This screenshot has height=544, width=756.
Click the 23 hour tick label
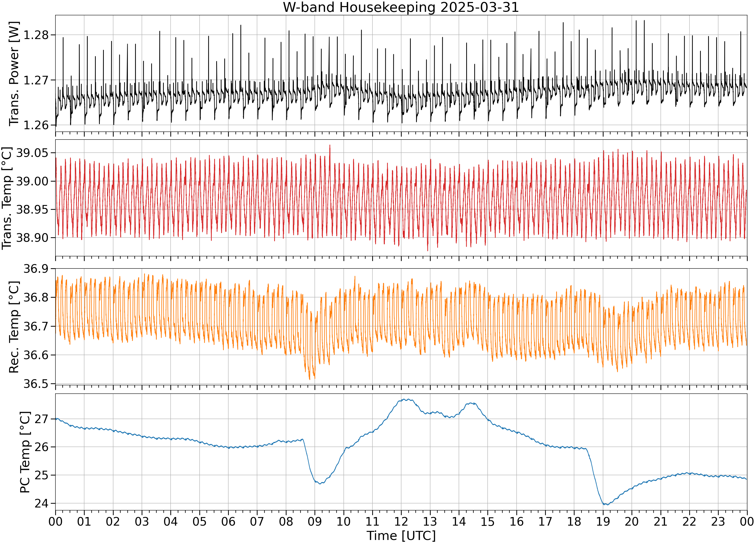(718, 521)
